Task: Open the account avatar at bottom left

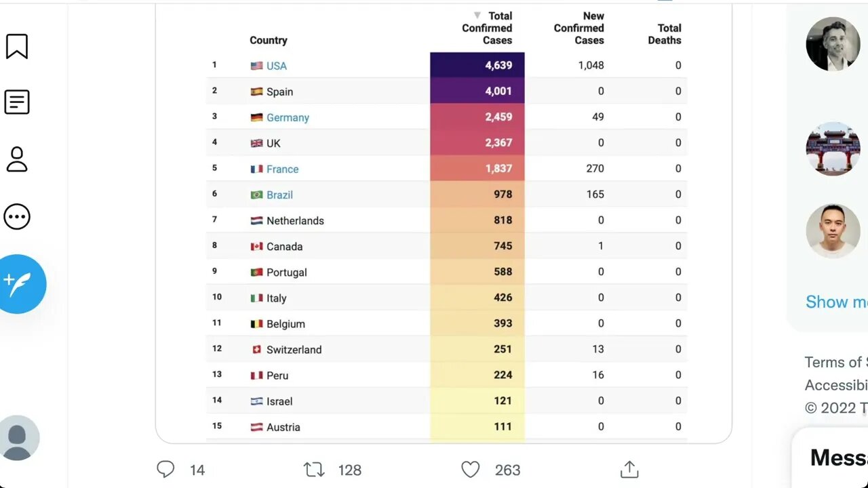Action: [x=18, y=438]
